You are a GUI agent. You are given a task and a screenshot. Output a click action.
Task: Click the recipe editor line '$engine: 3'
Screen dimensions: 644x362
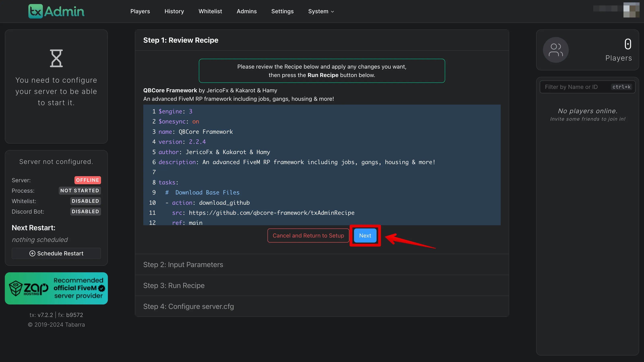tap(175, 111)
